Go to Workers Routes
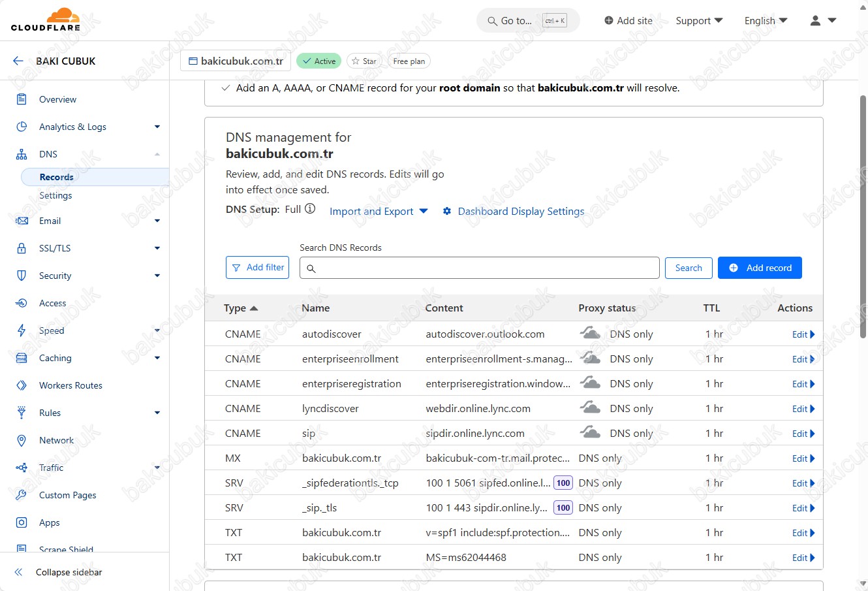Viewport: 868px width, 591px height. tap(70, 385)
